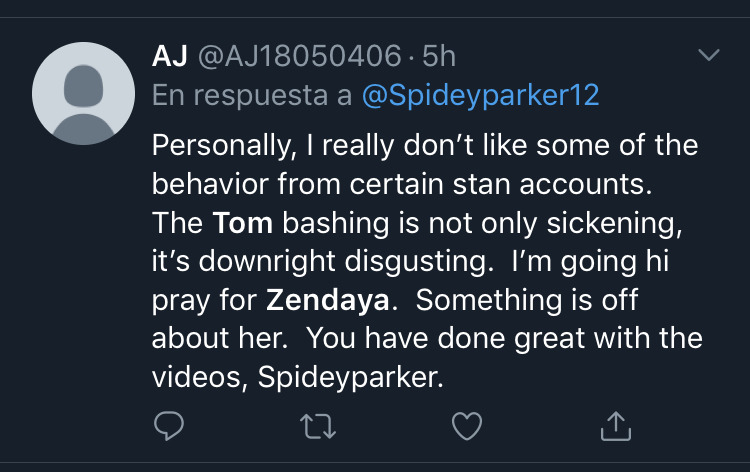750x472 pixels.
Task: Click 'Something is off' sentence text
Action: 527,300
